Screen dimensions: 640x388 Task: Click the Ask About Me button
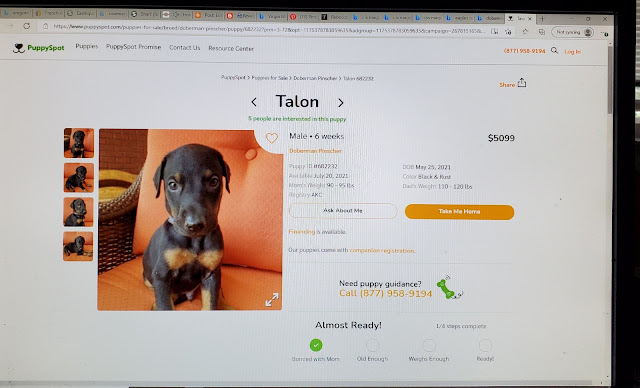click(343, 211)
